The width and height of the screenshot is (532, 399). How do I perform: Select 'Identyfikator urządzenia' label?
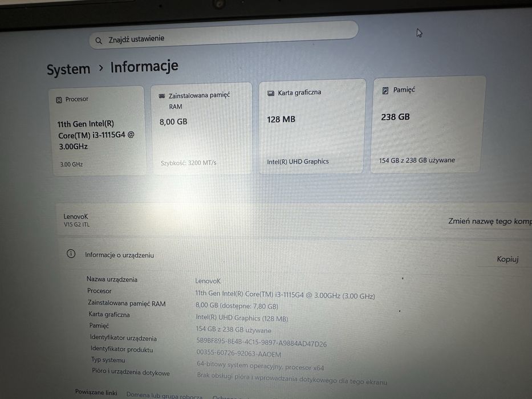[123, 337]
